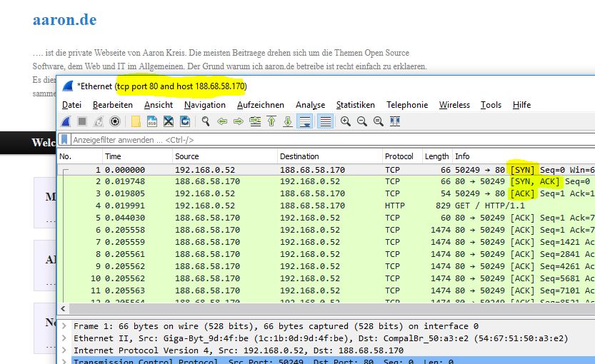Viewport: 595px width, 364px height.
Task: Toggle auto-scroll during live capture
Action: tap(305, 121)
